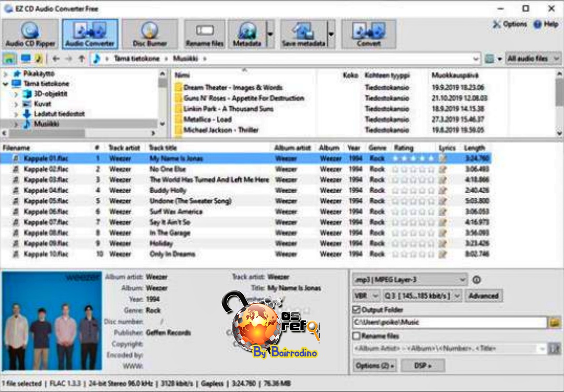564x392 pixels.
Task: Open the address bar history dropdown
Action: (476, 58)
